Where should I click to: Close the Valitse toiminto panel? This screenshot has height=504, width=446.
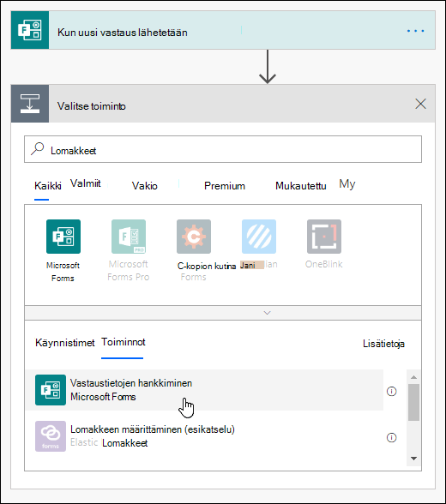(420, 104)
